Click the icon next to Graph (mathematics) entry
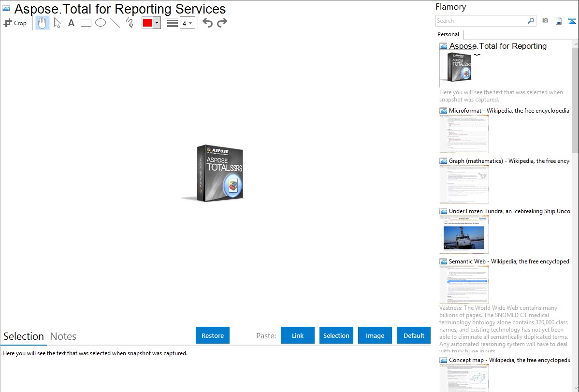The height and width of the screenshot is (392, 579). coord(443,161)
